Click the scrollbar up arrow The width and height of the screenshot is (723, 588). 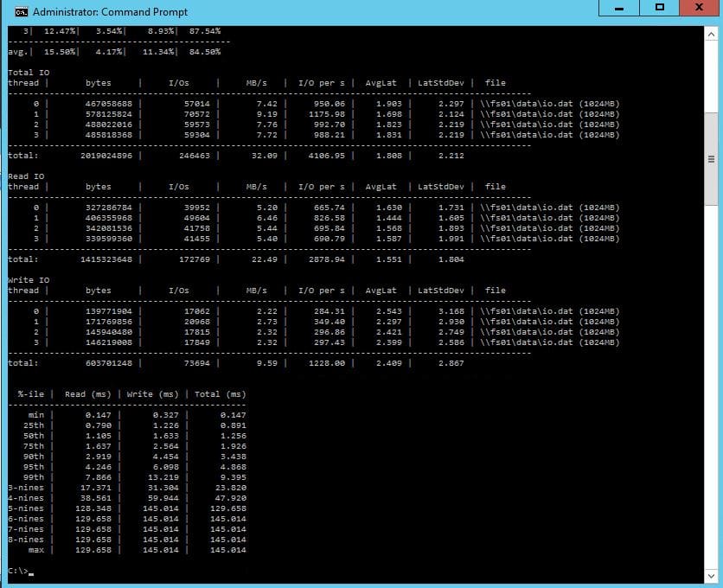coord(712,35)
